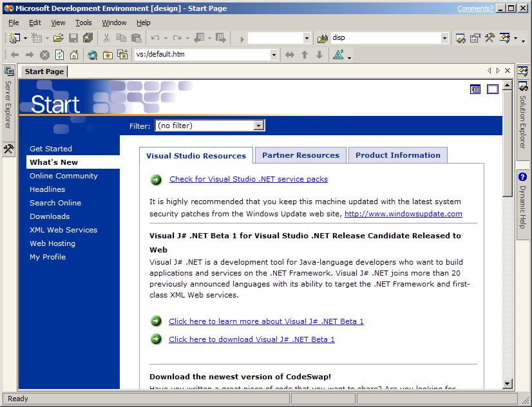Open the File menu
Image resolution: width=532 pixels, height=407 pixels.
[x=14, y=23]
